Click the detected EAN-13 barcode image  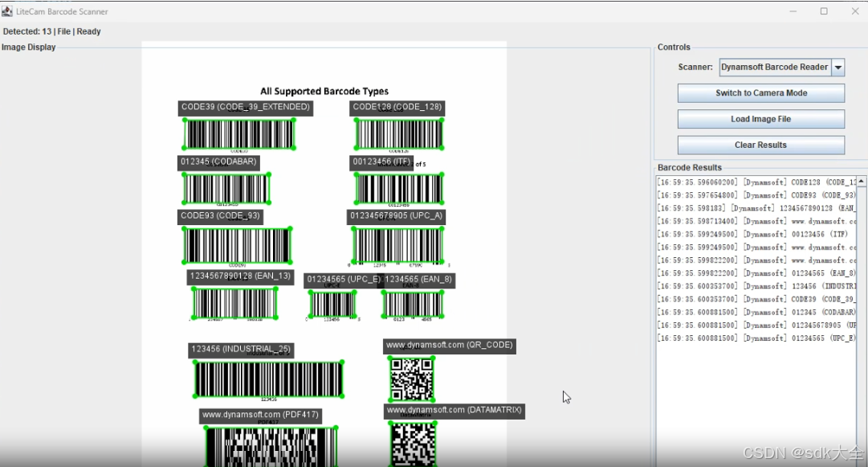click(234, 304)
